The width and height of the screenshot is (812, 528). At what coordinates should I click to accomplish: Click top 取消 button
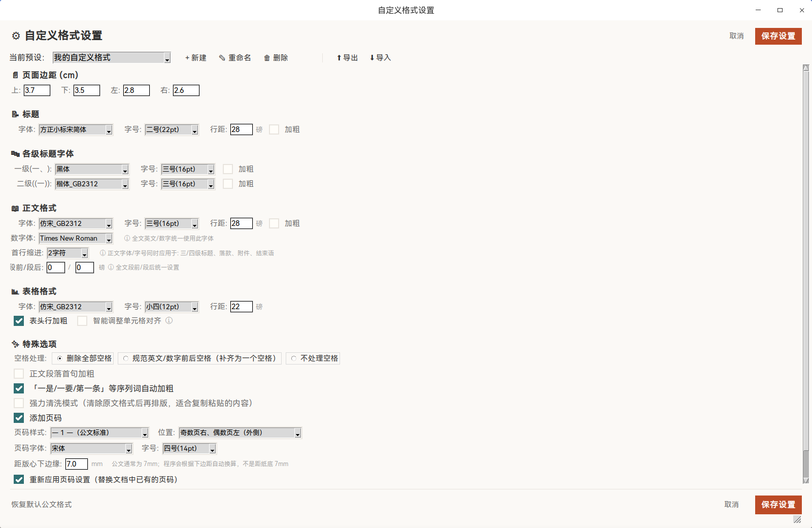click(x=737, y=36)
